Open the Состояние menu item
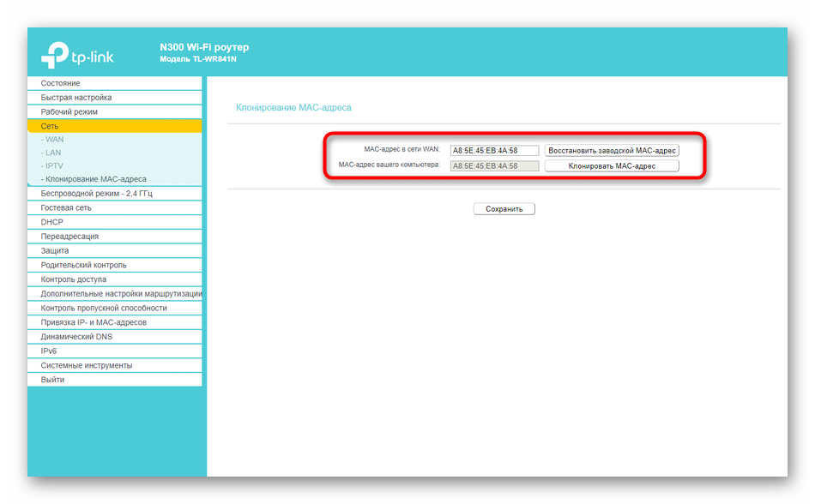Viewport: 815px width, 504px height. (114, 83)
